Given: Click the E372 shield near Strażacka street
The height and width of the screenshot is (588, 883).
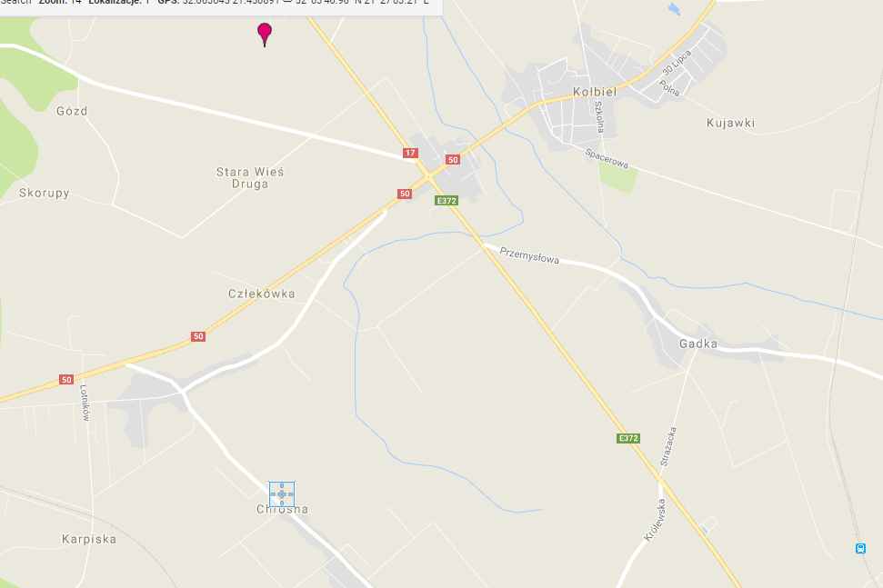Looking at the screenshot, I should coord(628,438).
